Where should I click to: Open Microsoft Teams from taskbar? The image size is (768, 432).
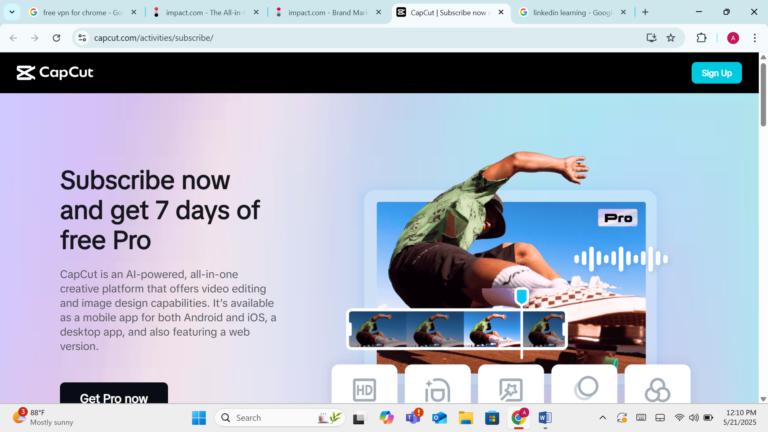point(413,418)
